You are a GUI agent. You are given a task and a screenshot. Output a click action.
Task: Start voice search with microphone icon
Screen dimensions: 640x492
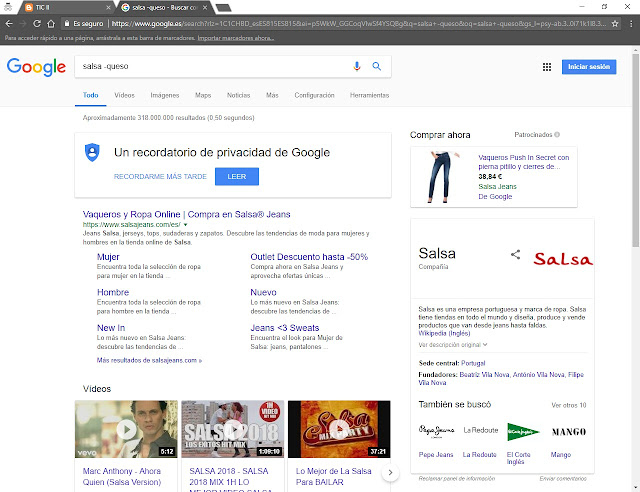[x=357, y=66]
